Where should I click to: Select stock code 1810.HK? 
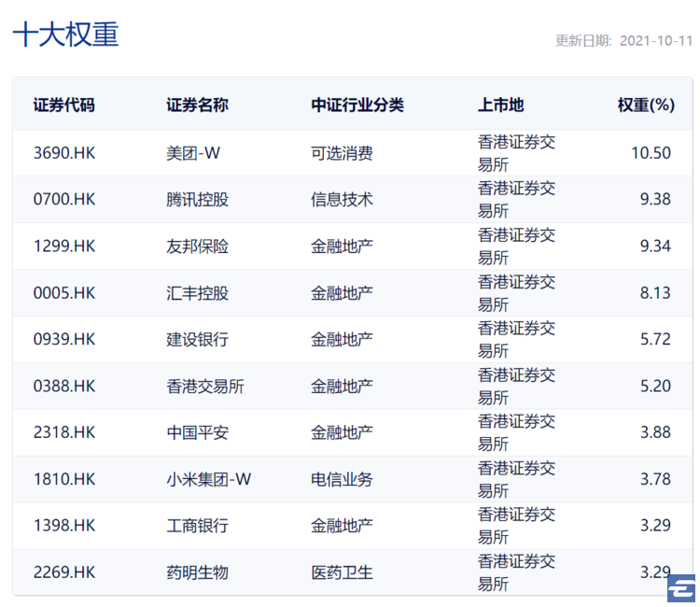click(x=64, y=479)
